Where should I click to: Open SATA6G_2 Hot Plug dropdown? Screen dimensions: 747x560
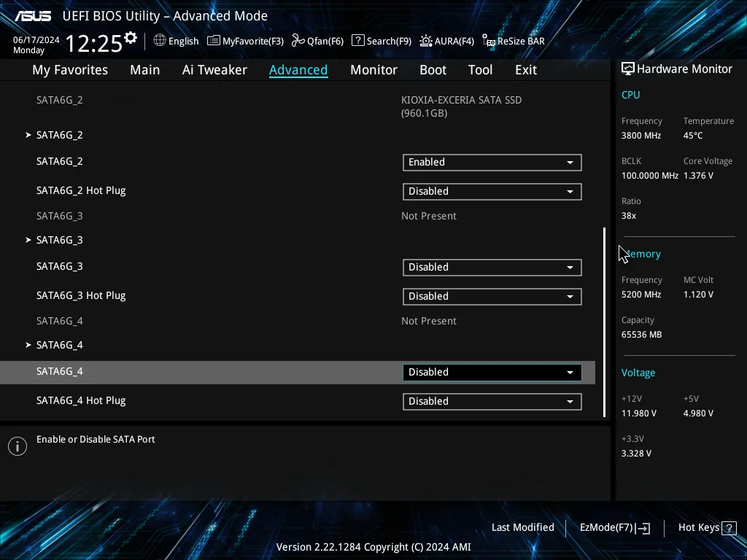pos(492,192)
